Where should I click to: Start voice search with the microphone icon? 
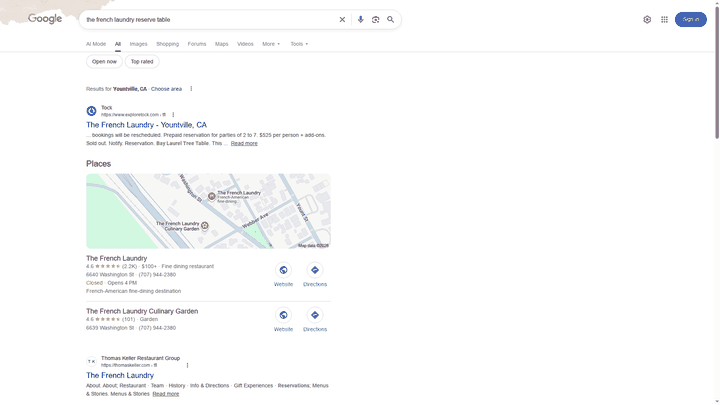point(360,20)
